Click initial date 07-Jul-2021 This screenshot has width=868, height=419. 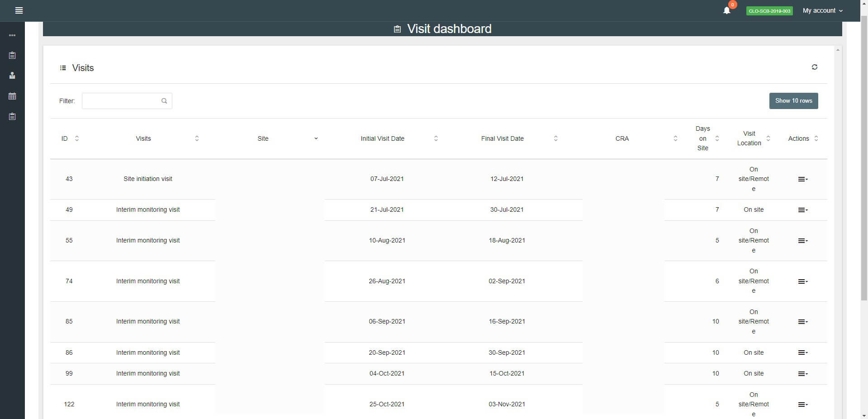pyautogui.click(x=387, y=179)
